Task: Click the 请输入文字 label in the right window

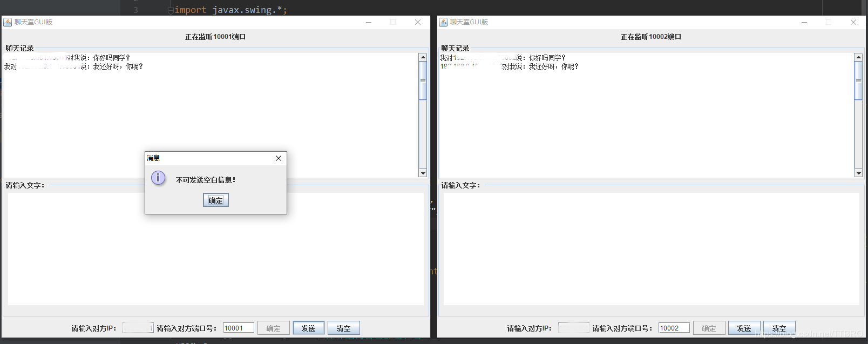Action: [x=460, y=185]
